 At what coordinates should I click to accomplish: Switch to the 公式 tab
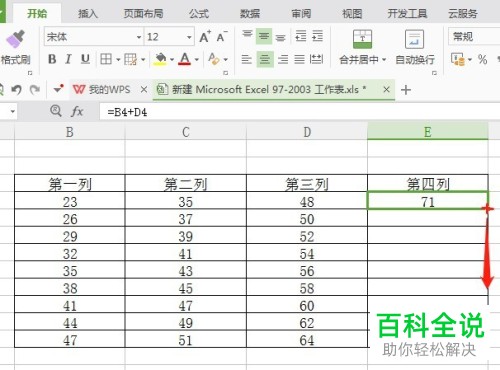coord(199,14)
